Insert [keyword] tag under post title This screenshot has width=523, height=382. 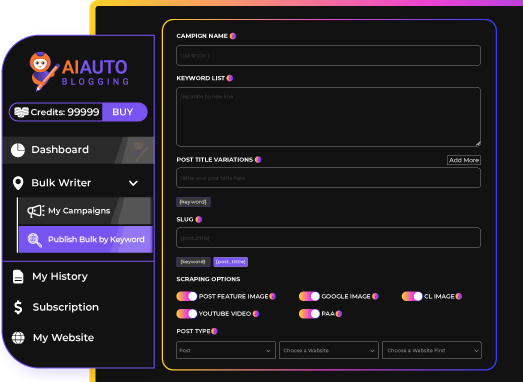click(193, 202)
